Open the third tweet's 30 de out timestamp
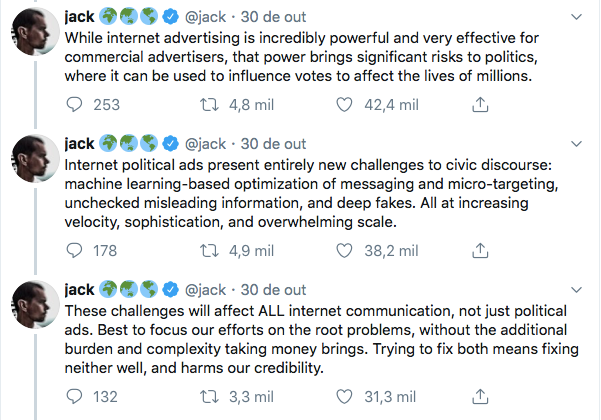Image resolution: width=601 pixels, height=420 pixels. pyautogui.click(x=274, y=290)
